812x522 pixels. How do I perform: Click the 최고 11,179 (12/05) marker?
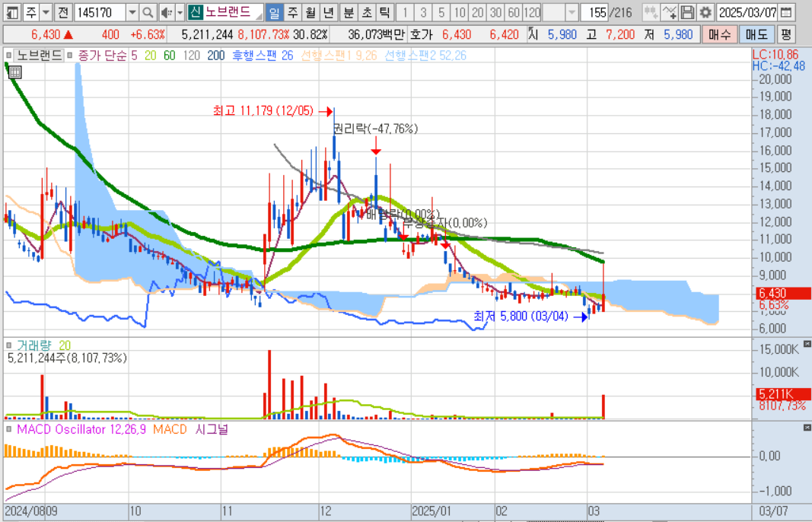tap(272, 111)
